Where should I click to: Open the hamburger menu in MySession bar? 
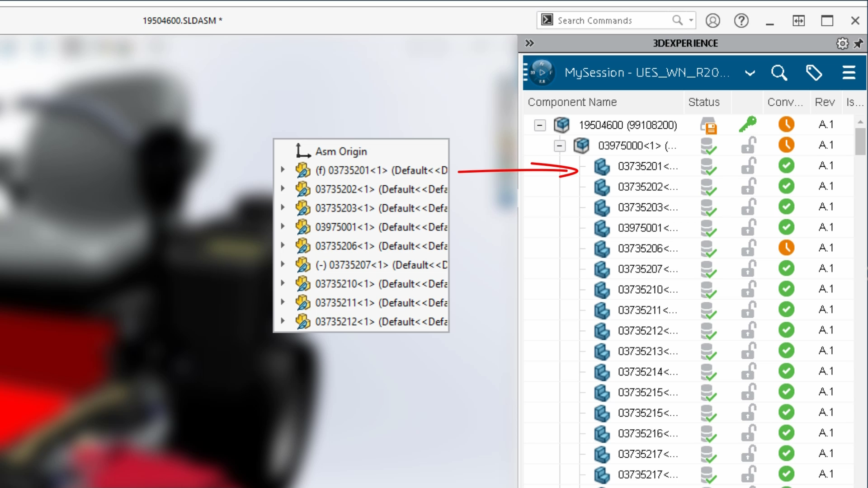point(849,73)
